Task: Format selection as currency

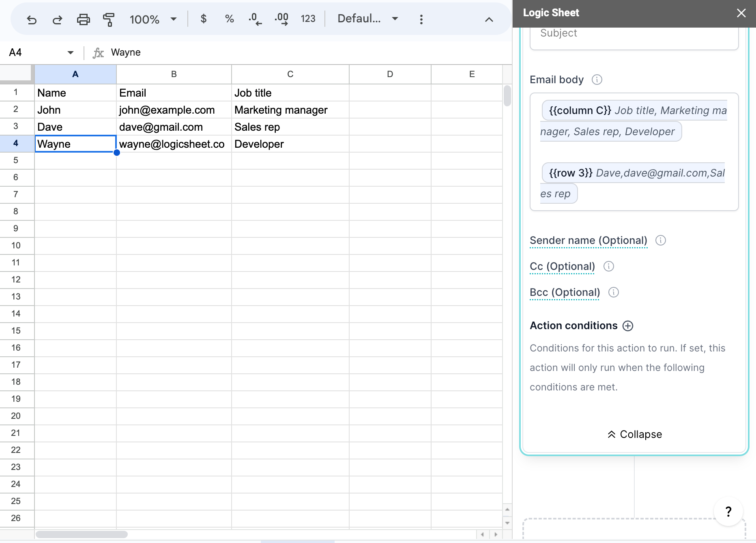Action: pyautogui.click(x=204, y=19)
